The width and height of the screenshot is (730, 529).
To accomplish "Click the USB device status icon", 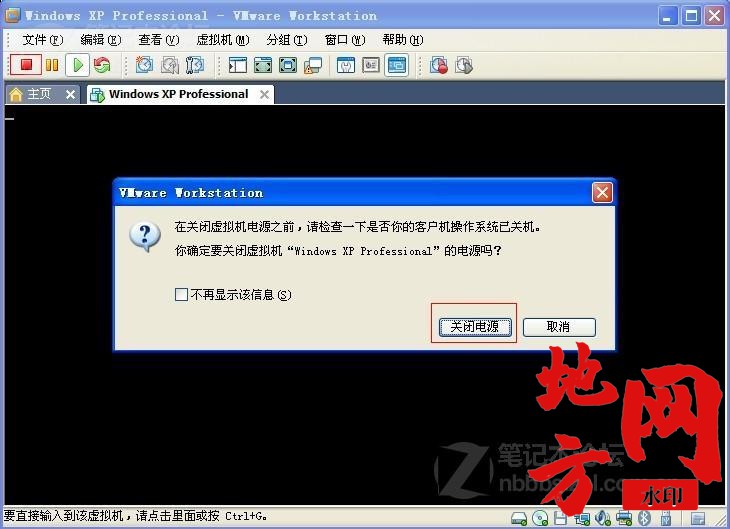I will point(666,518).
